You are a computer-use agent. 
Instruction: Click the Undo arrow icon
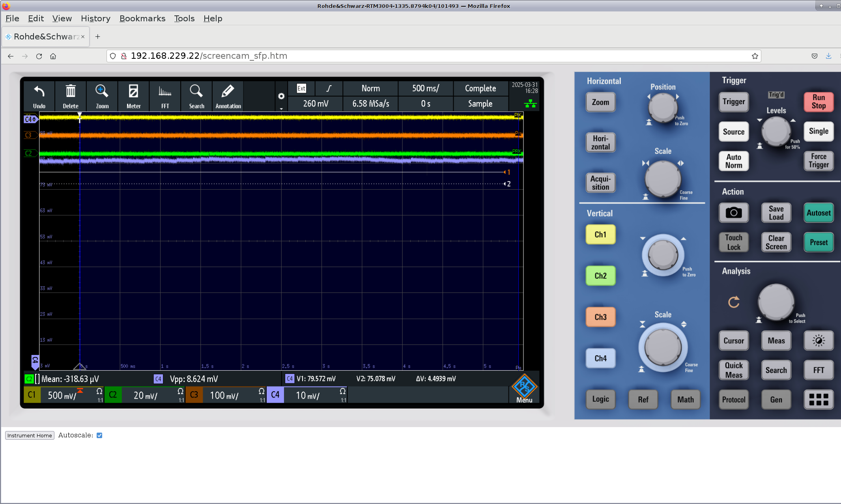pyautogui.click(x=39, y=96)
